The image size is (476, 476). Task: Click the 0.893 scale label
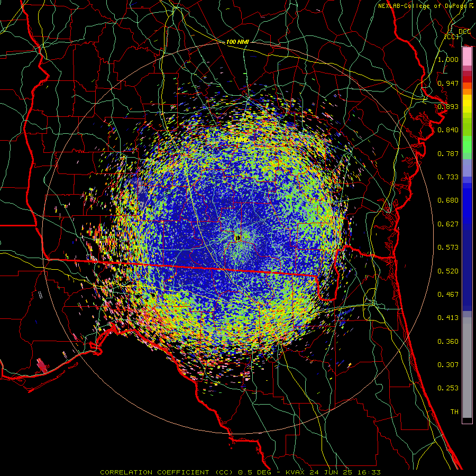(448, 106)
